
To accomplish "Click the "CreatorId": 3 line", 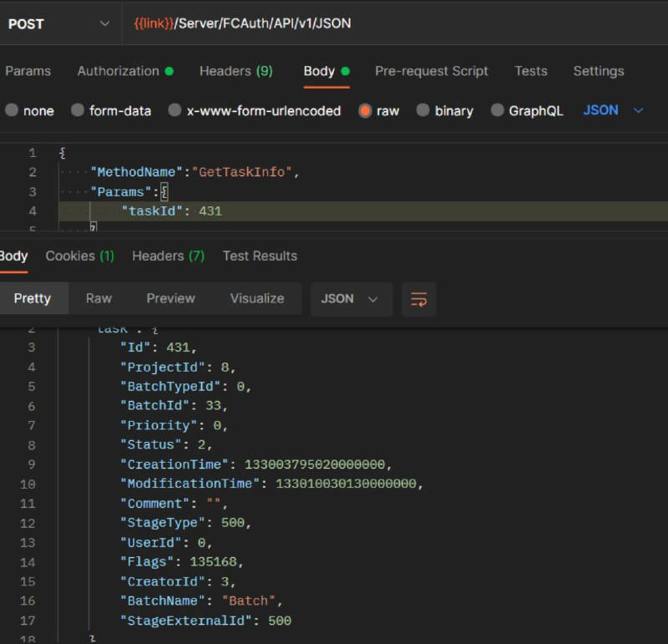I will [178, 582].
